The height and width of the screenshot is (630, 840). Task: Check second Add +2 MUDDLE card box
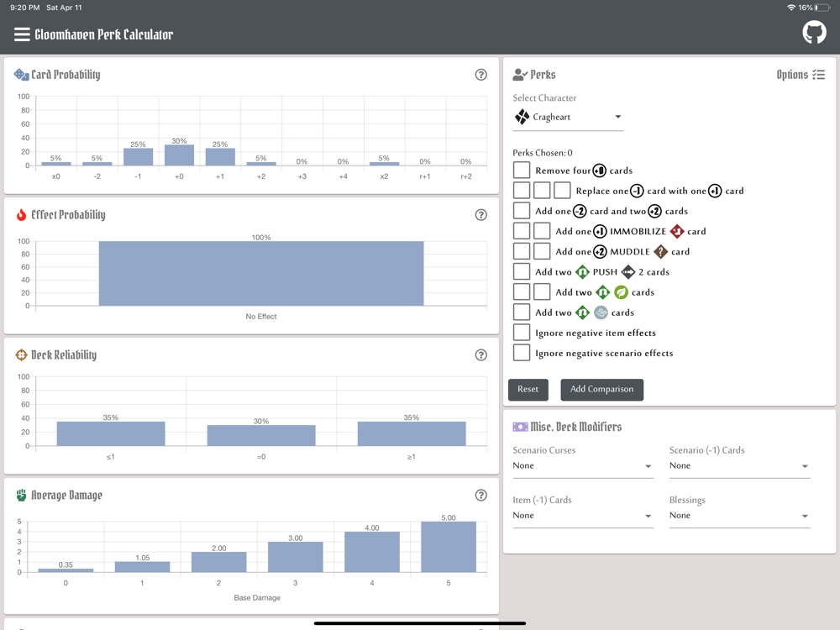click(542, 252)
